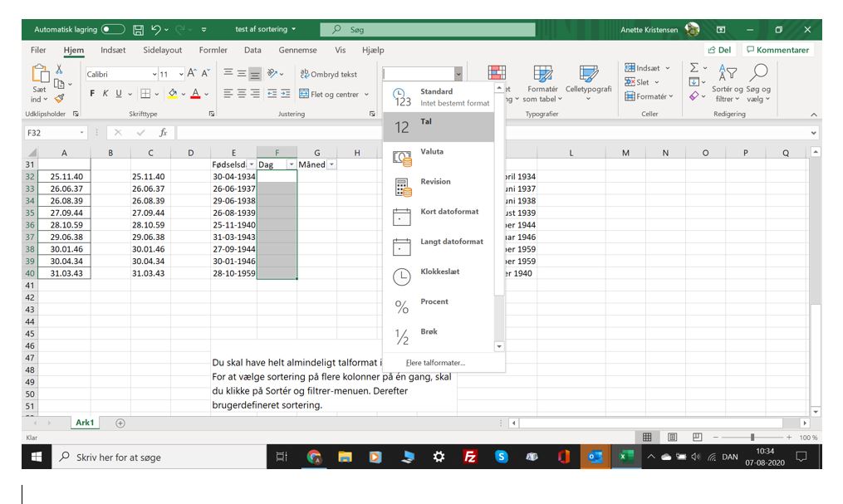Select the Valuta format option
Viewport: 843px width, 504px height.
439,157
